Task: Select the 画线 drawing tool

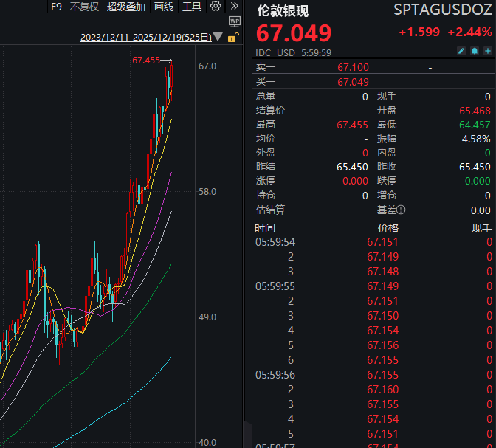Action: 164,7
